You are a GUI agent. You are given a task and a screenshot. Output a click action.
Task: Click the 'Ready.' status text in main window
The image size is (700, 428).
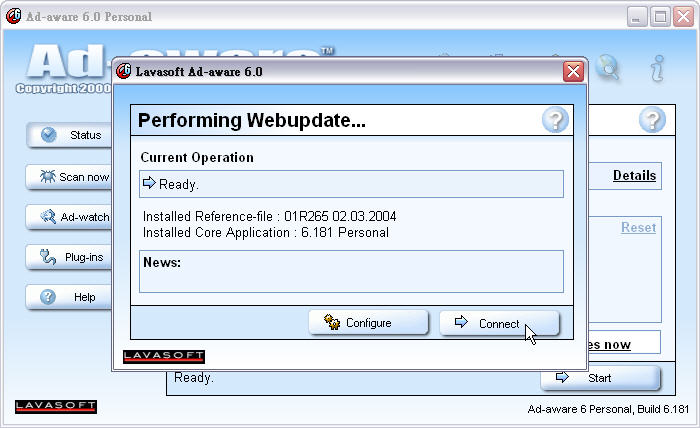[194, 378]
